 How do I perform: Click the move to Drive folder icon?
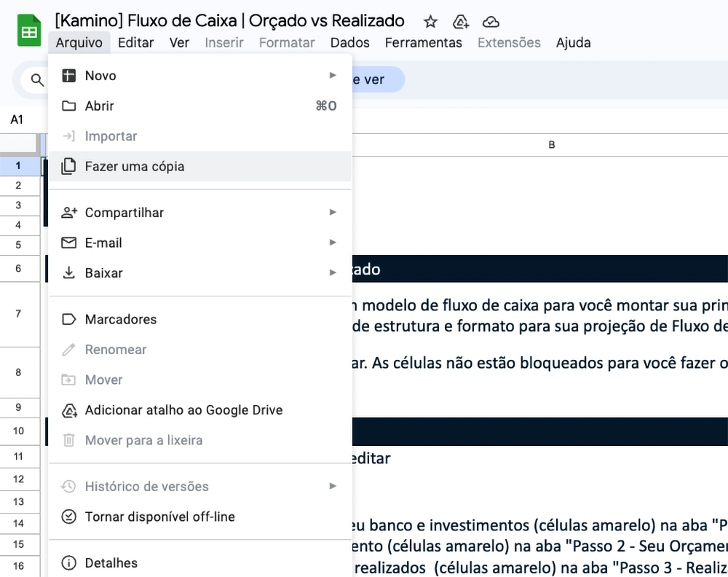tap(460, 21)
